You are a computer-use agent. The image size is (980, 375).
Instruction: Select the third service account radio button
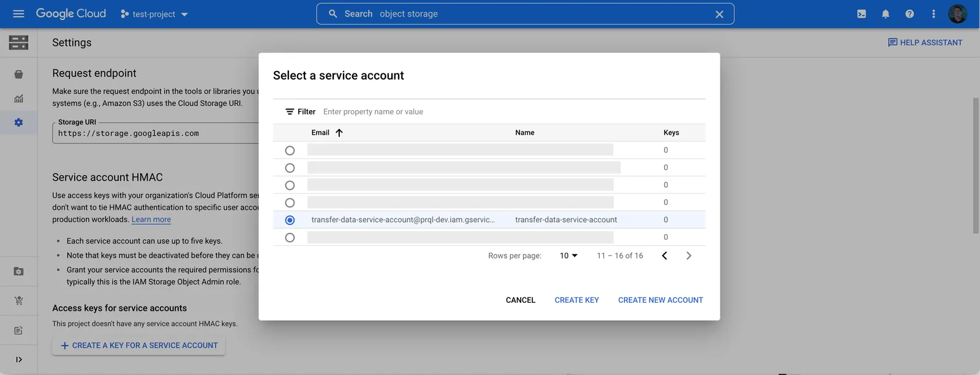pos(290,185)
